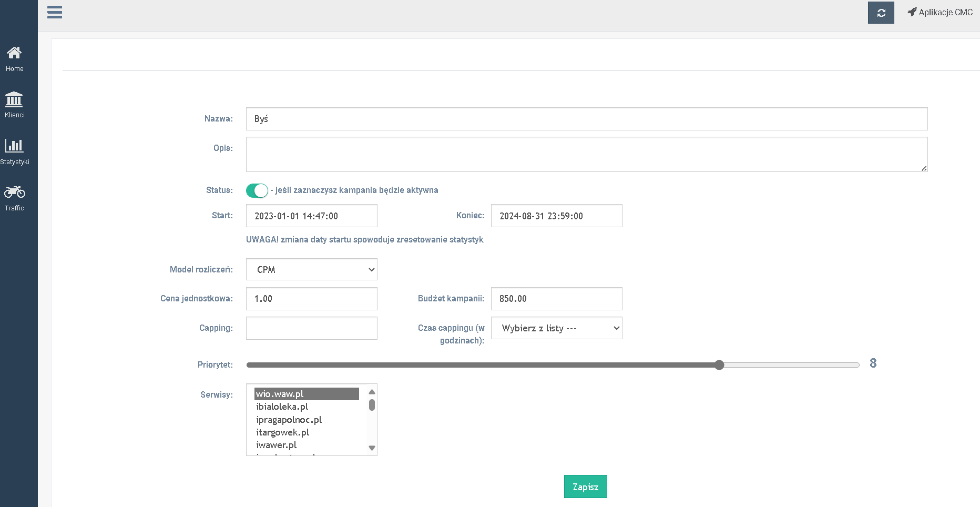Open Statystyki bar chart icon
Screen dimensions: 980x507
pos(14,146)
